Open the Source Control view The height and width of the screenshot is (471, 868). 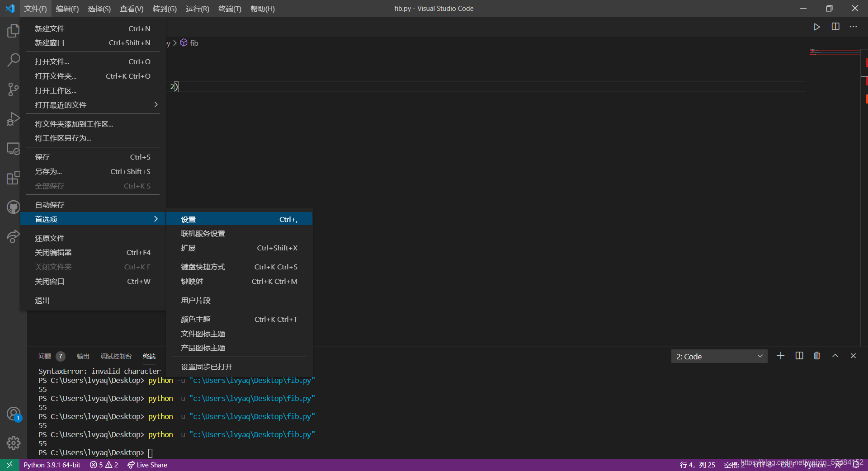[13, 89]
